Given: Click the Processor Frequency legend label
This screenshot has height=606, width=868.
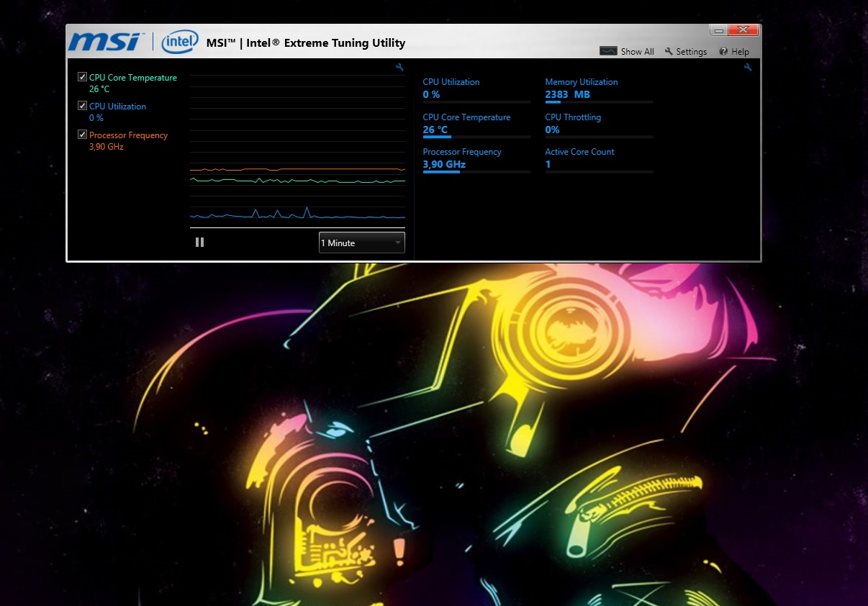Looking at the screenshot, I should pyautogui.click(x=128, y=135).
